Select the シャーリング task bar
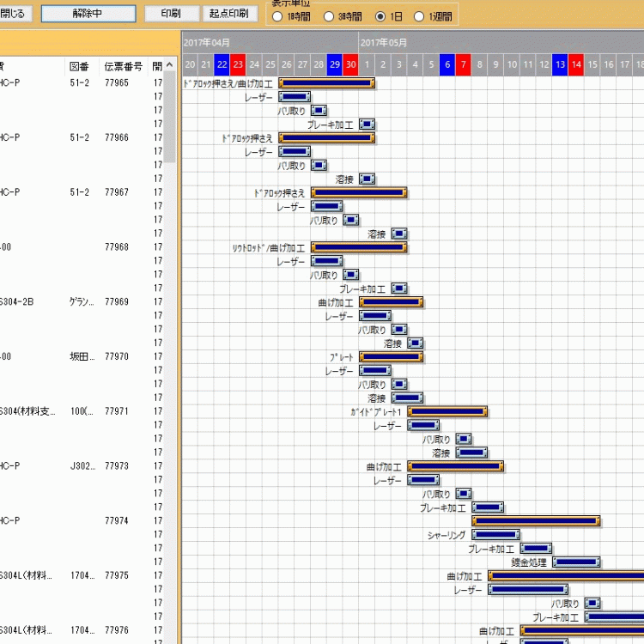Screen dimensions: 644x644 (495, 535)
